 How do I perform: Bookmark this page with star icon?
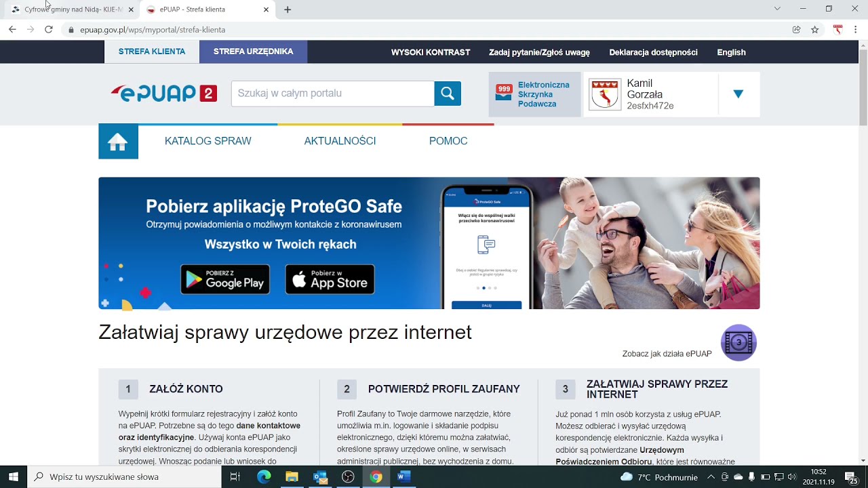(815, 30)
